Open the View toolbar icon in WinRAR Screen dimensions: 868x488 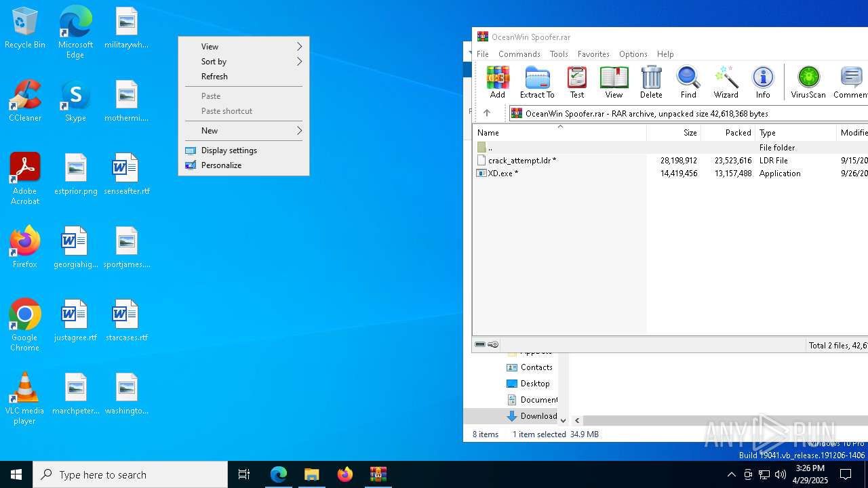click(614, 82)
